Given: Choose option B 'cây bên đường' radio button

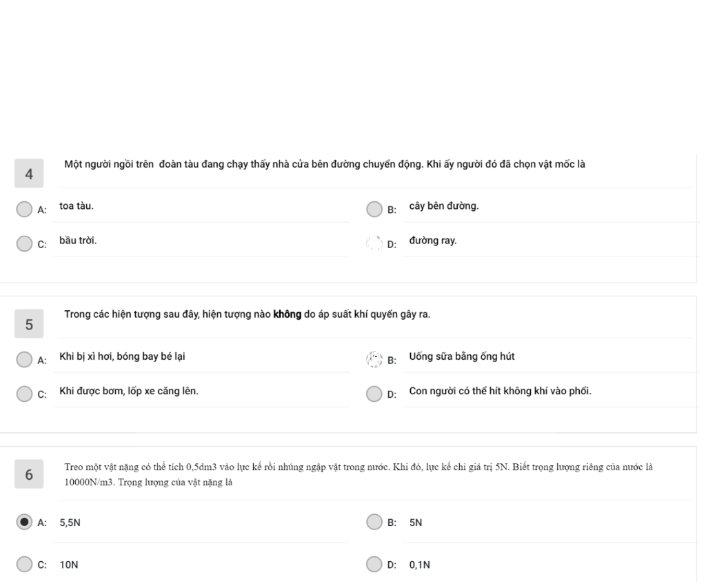Looking at the screenshot, I should click(374, 210).
